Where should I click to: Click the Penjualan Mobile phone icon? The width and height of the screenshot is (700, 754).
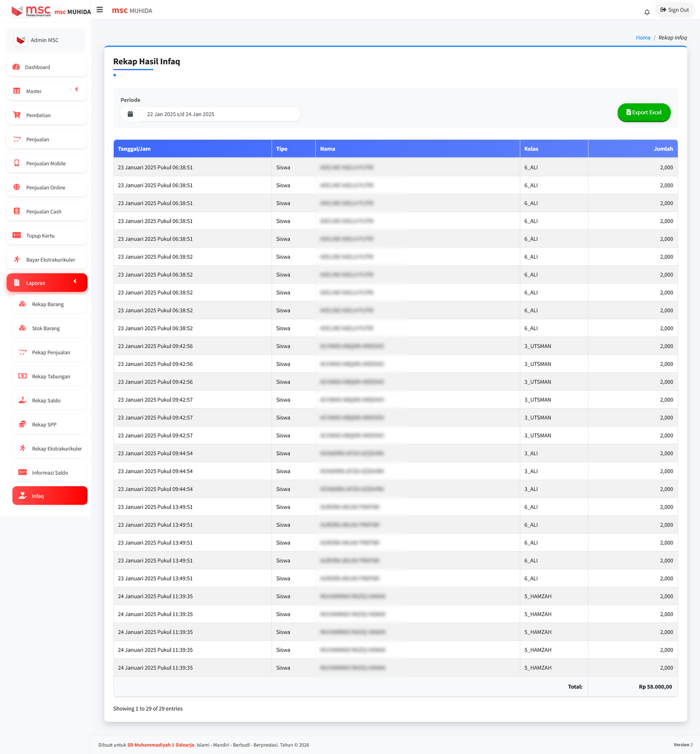click(17, 163)
